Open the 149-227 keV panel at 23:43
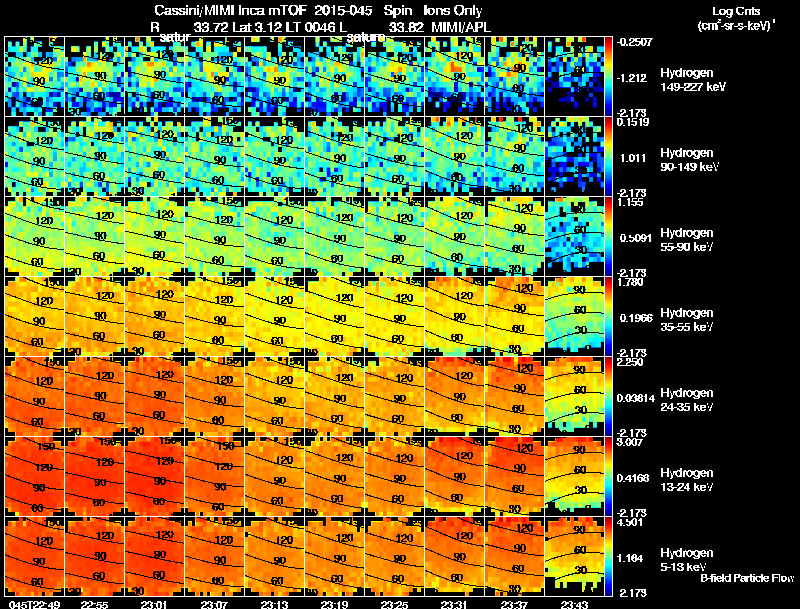This screenshot has height=609, width=800. pyautogui.click(x=574, y=77)
